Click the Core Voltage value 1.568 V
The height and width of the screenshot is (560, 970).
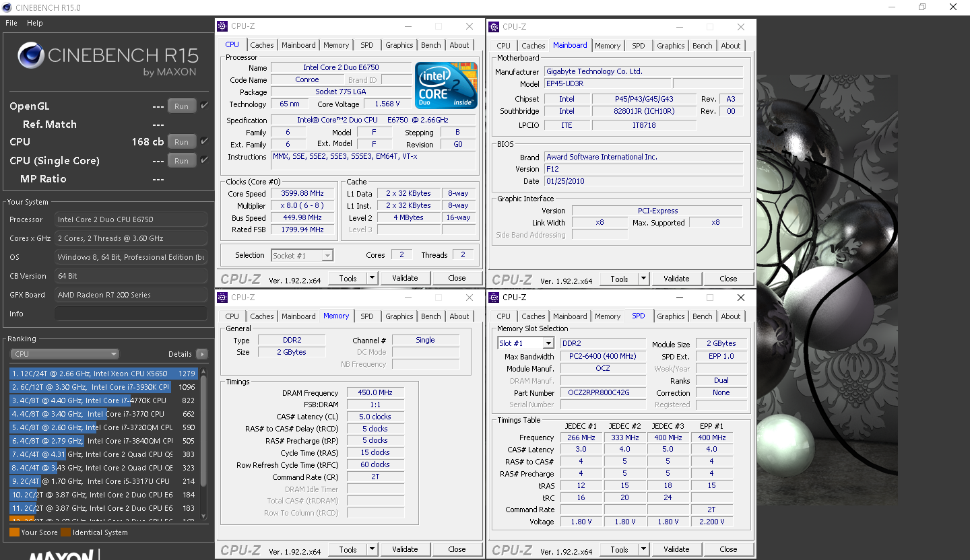(387, 104)
